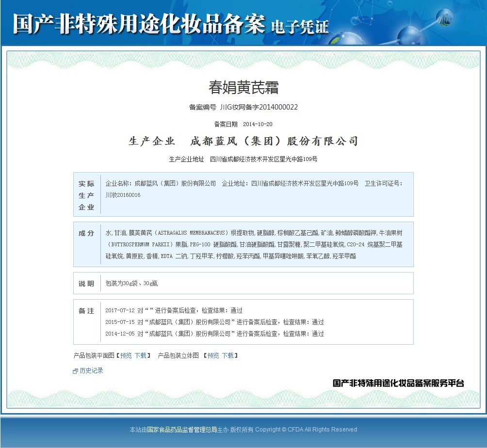Click the license number 川妆20160016
The height and width of the screenshot is (448, 487).
coord(123,195)
